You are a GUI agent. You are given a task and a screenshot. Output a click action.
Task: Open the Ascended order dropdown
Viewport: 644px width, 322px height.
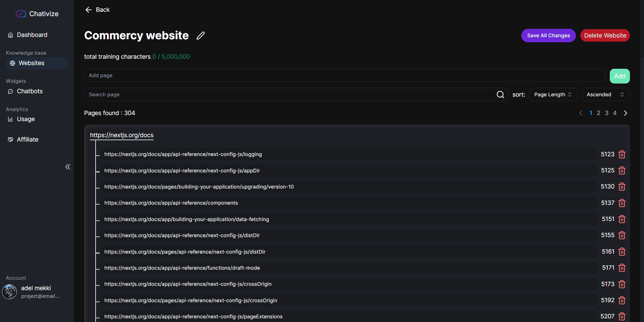[606, 95]
